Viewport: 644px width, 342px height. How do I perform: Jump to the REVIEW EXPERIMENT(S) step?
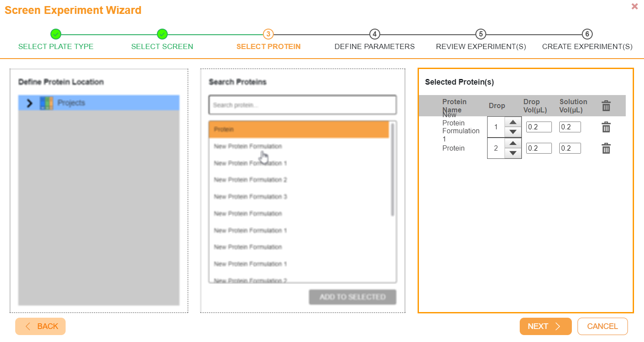[x=481, y=34]
